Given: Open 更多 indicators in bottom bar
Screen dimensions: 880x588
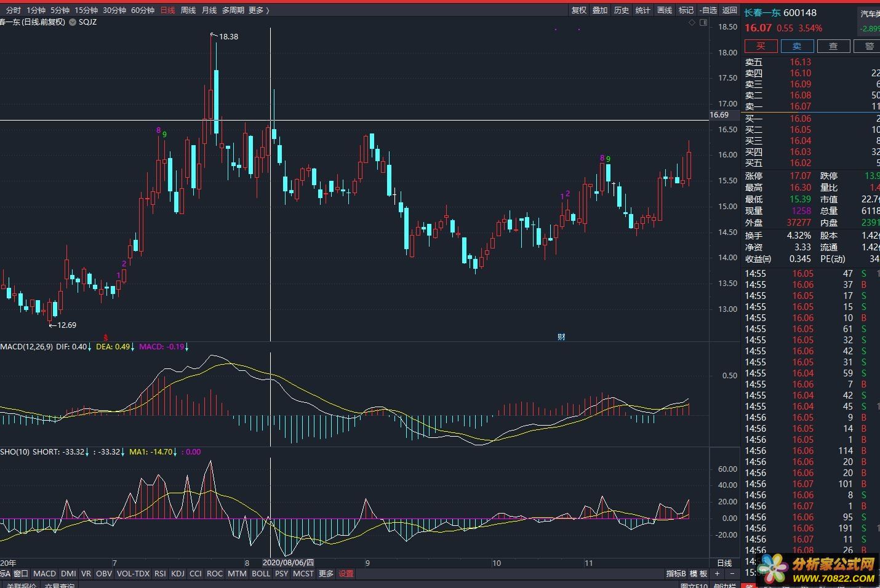Looking at the screenshot, I should point(326,573).
